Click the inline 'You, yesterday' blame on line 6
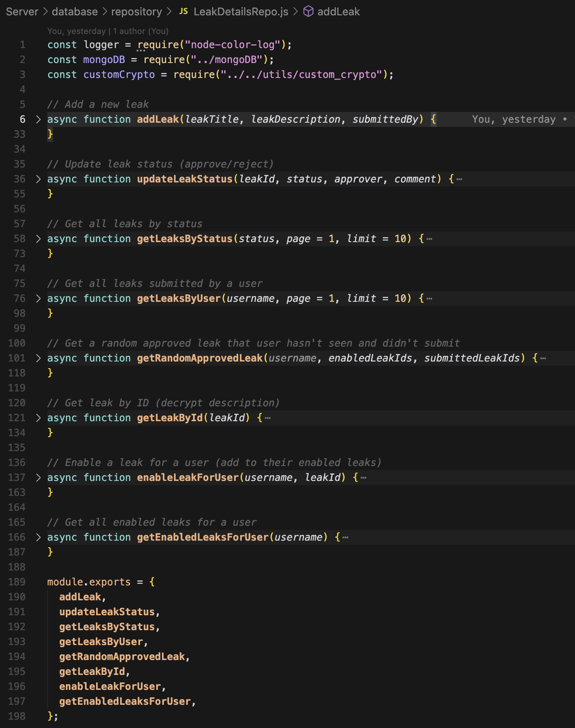The height and width of the screenshot is (728, 575). (514, 119)
